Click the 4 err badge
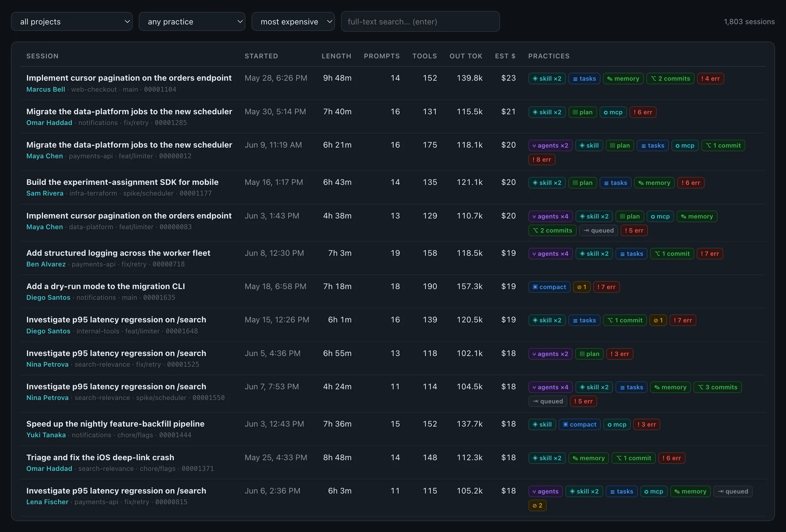This screenshot has width=786, height=532. 710,79
